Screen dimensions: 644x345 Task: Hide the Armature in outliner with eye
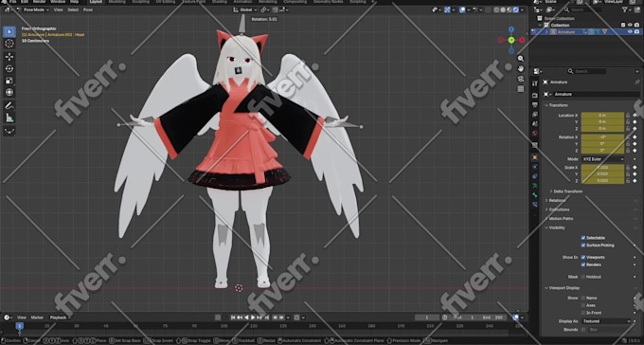tap(630, 31)
